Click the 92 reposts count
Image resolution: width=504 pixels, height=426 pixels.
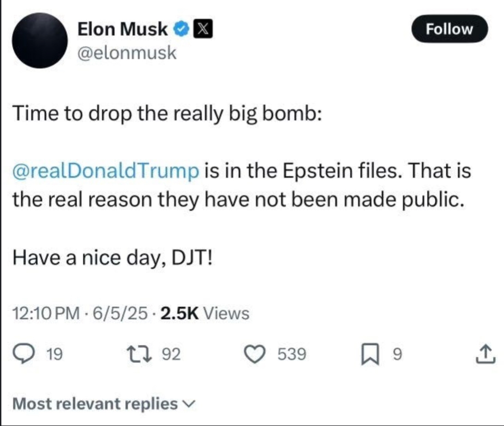pyautogui.click(x=172, y=354)
